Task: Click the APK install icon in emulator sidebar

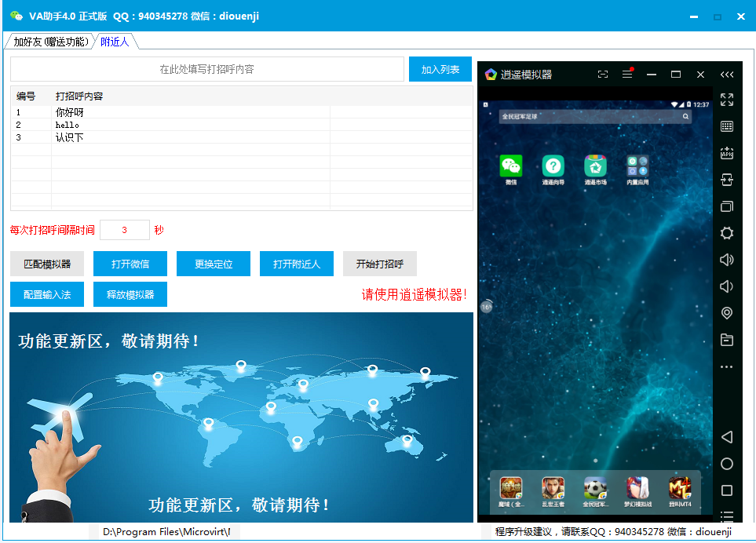Action: (727, 153)
